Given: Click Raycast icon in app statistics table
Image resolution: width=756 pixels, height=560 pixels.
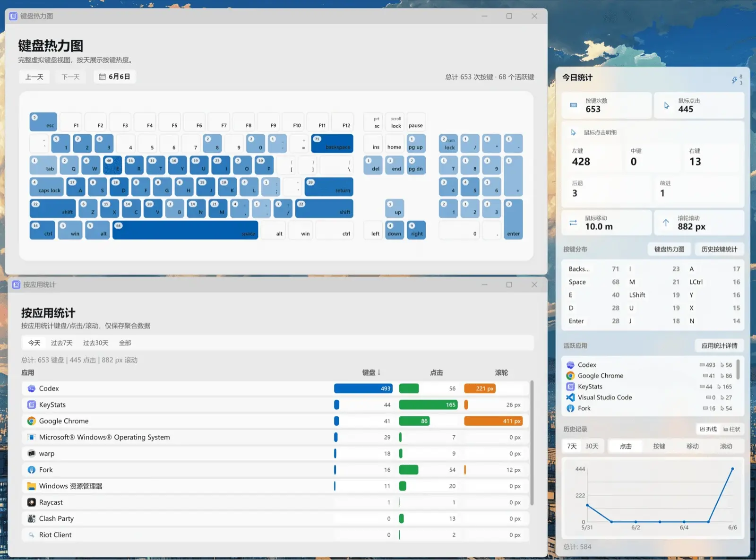Looking at the screenshot, I should [x=31, y=502].
